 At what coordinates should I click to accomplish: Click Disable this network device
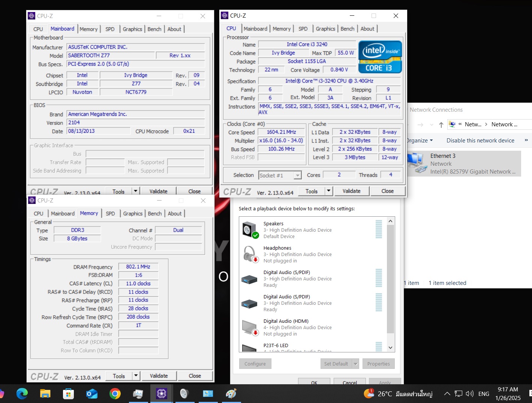480,141
